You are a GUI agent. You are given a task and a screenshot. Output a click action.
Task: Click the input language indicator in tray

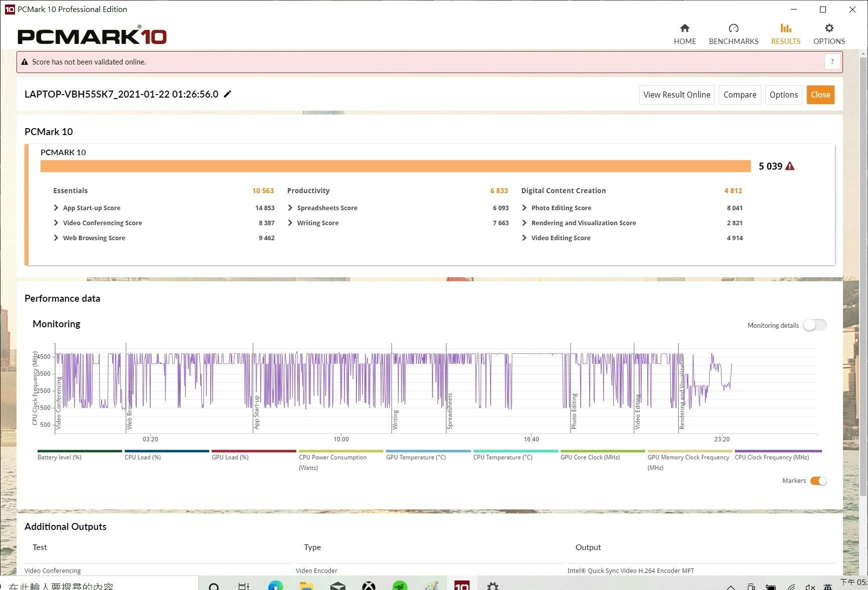click(x=828, y=586)
